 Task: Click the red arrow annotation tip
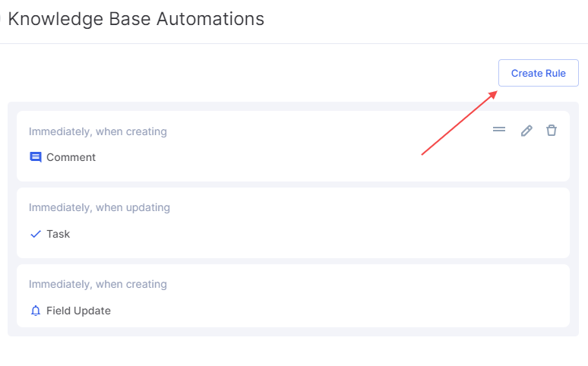(x=495, y=93)
